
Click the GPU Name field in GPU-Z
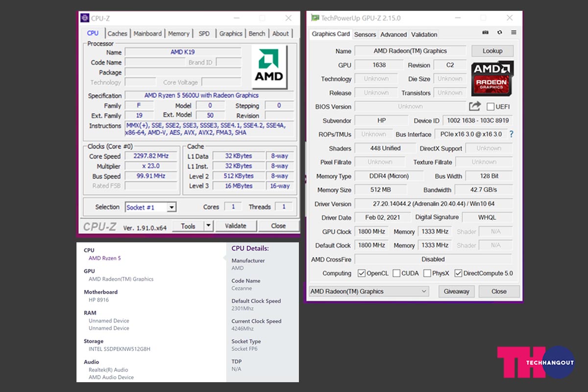410,51
